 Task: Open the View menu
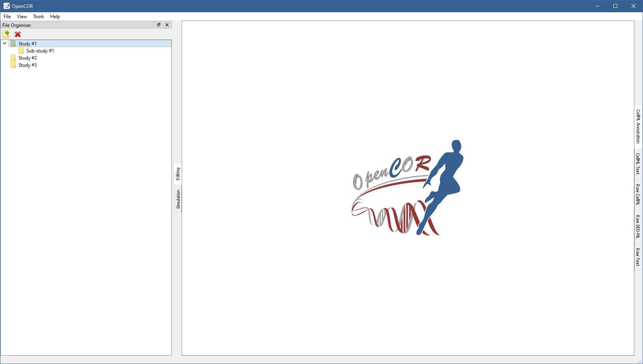(x=22, y=17)
